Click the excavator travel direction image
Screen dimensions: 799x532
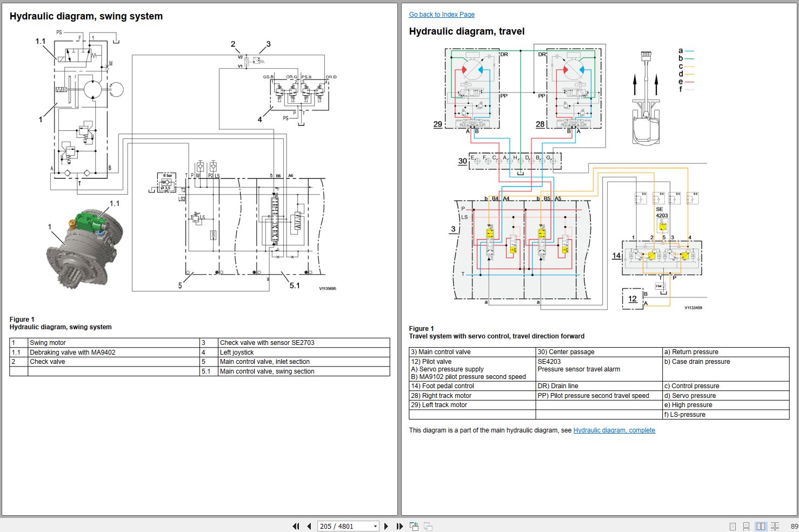(646, 98)
